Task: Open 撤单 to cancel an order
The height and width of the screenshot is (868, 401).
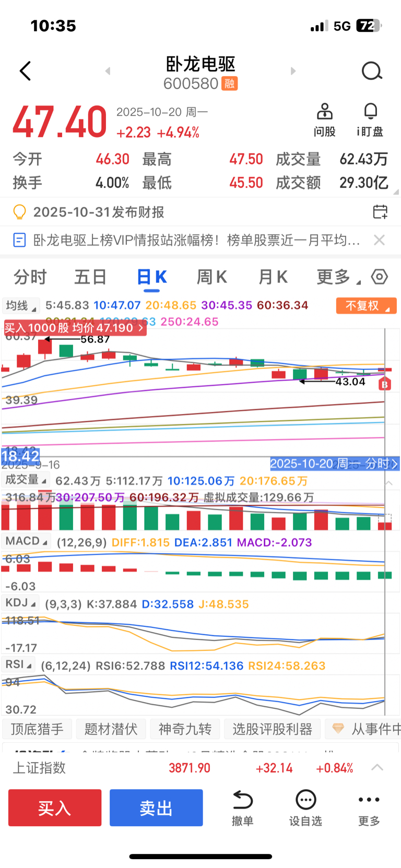Action: pos(242,808)
